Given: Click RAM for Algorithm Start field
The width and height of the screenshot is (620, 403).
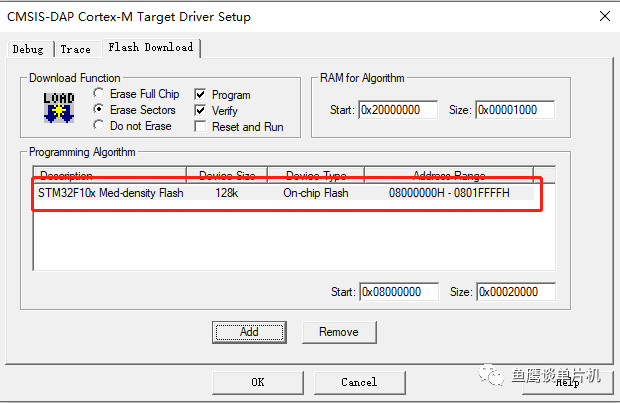Looking at the screenshot, I should tap(398, 110).
